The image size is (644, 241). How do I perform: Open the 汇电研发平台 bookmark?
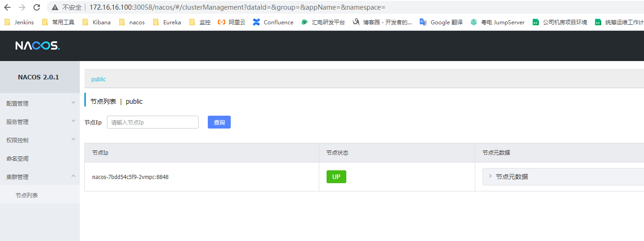pos(323,22)
